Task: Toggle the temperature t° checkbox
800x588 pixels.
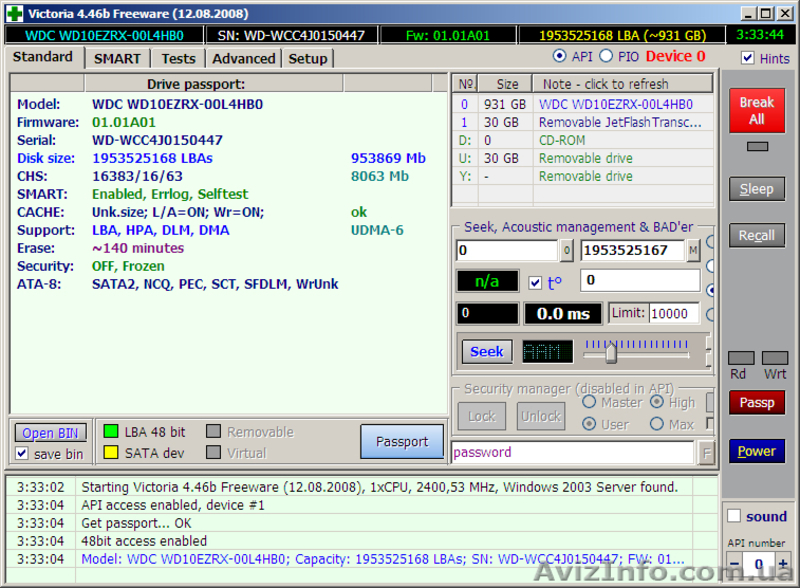Action: tap(535, 282)
